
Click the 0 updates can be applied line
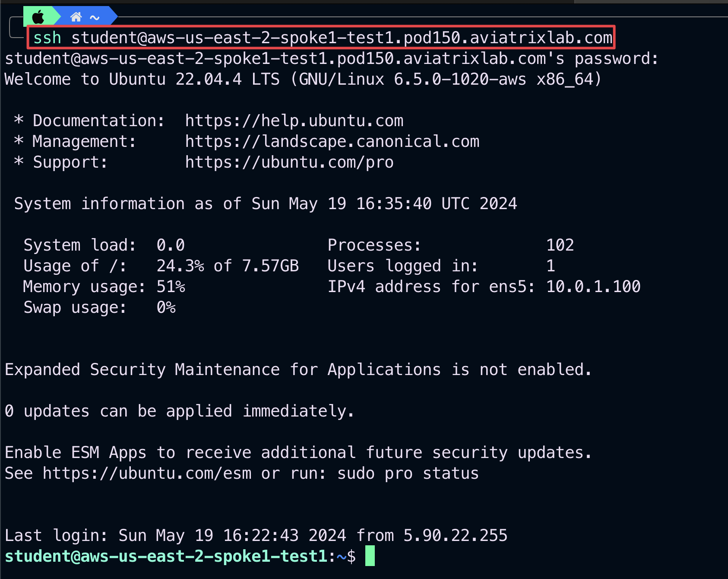(179, 411)
